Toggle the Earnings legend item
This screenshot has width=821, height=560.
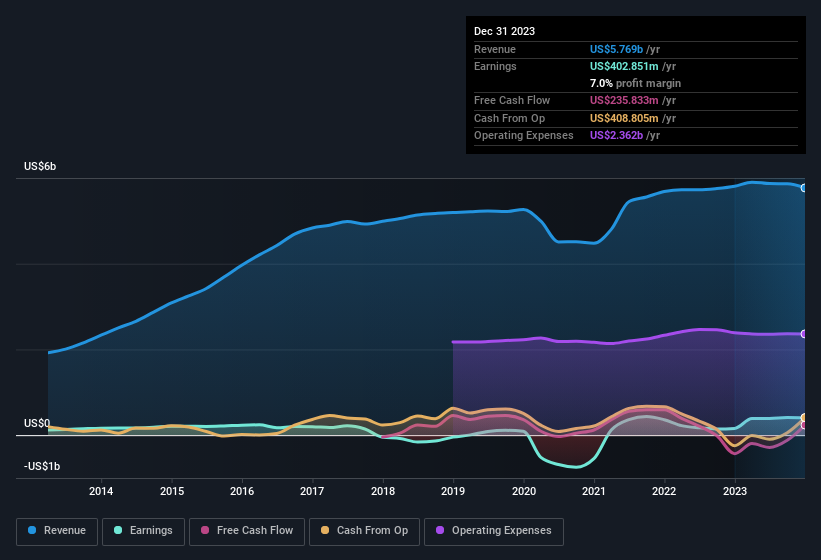click(141, 531)
